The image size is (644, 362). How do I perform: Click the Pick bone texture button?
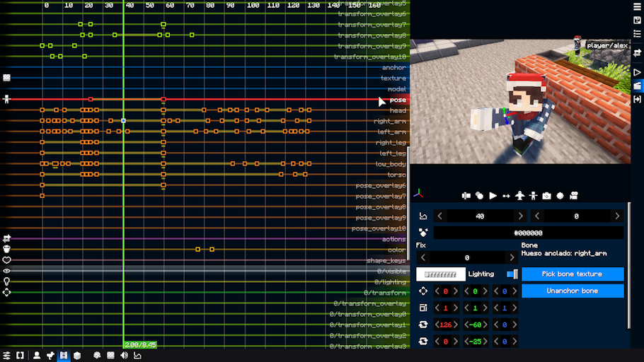click(572, 274)
